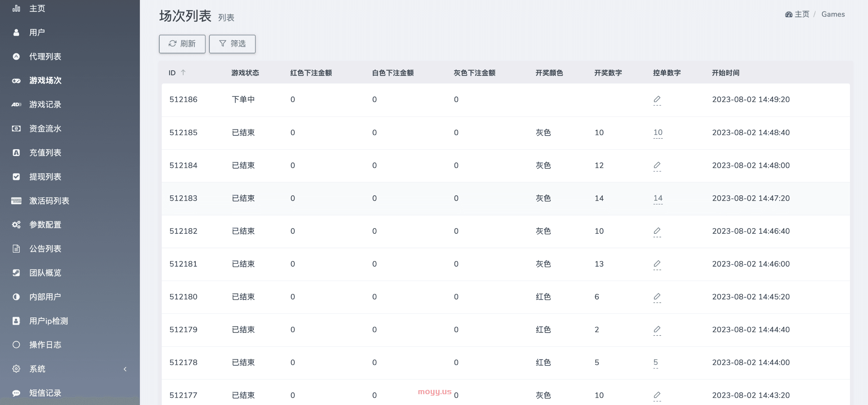Click the edit pencil for row 512182
The width and height of the screenshot is (868, 405).
click(x=657, y=231)
